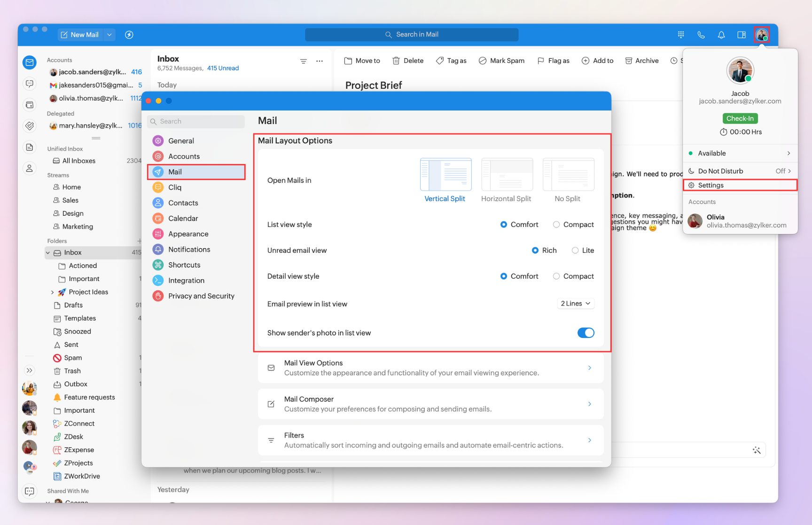Screen dimensions: 812x525
Task: Select Lite unread email view
Action: [575, 251]
